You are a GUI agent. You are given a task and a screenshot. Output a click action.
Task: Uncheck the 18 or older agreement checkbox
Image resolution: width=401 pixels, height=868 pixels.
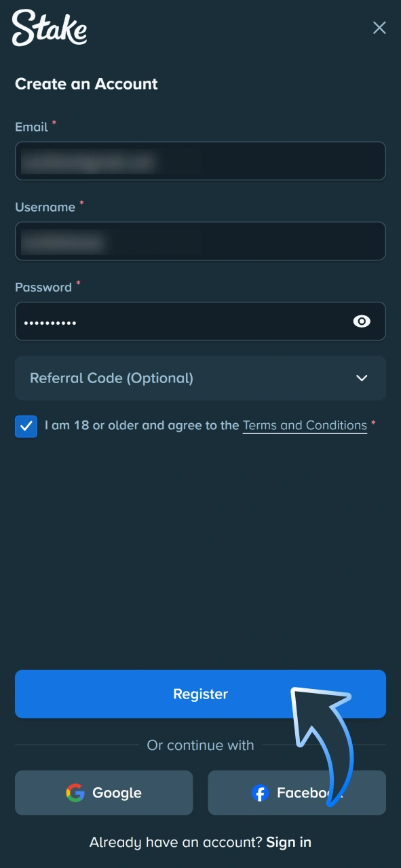coord(26,427)
